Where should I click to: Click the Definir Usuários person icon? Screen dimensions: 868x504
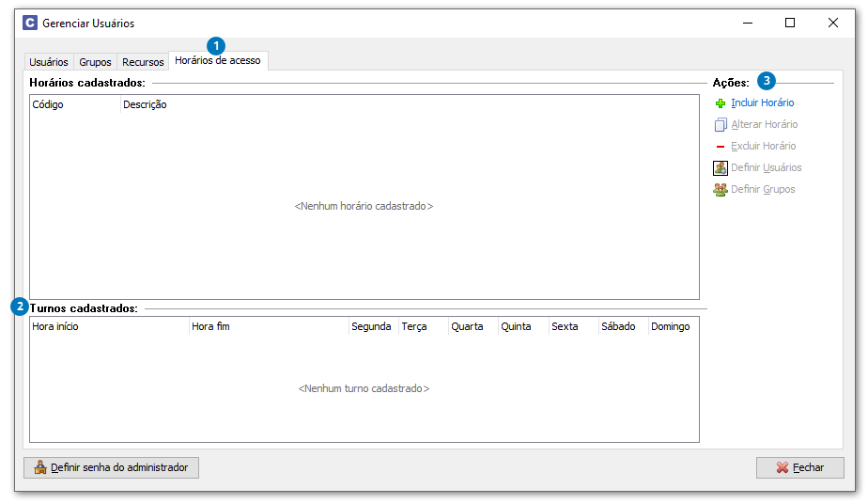coord(721,167)
